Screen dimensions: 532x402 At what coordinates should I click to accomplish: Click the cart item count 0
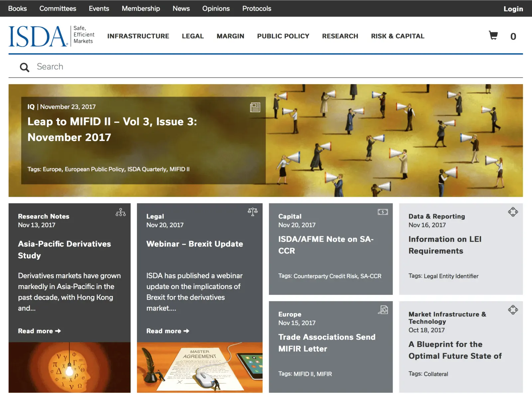[513, 37]
